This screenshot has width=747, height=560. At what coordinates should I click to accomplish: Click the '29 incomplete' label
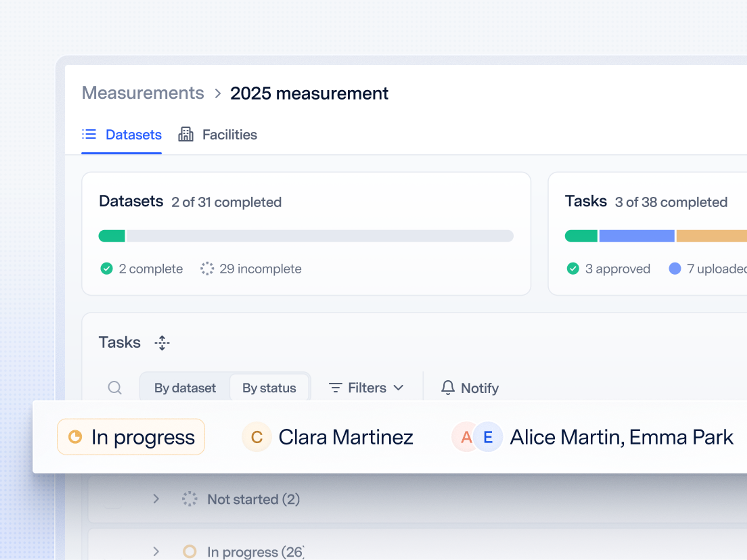260,269
